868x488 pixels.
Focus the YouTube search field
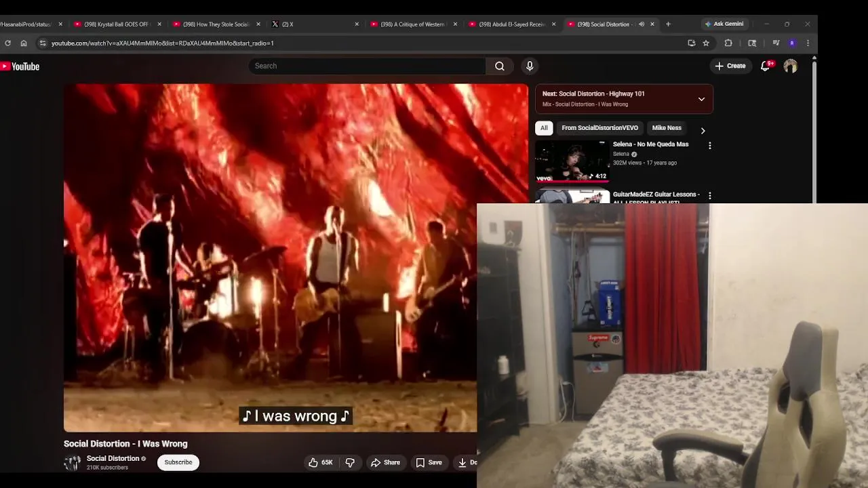(367, 66)
